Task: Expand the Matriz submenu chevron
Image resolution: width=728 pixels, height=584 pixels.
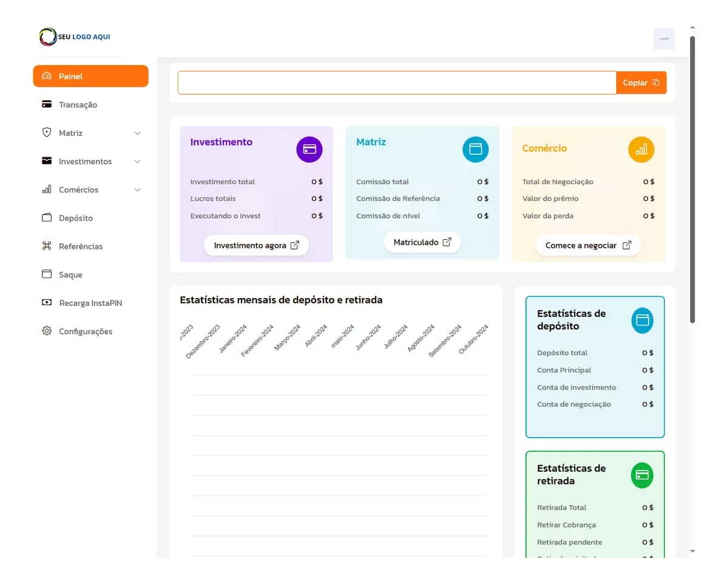Action: click(x=137, y=133)
